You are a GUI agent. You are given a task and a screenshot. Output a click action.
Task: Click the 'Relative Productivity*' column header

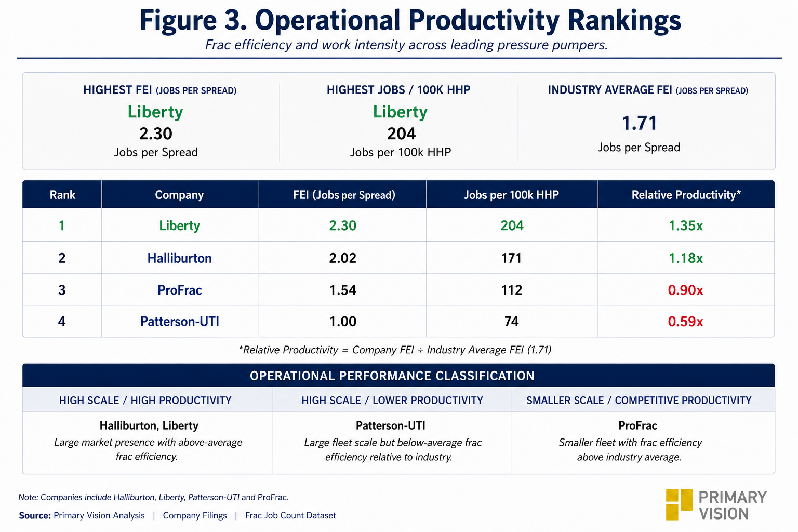[x=686, y=195]
